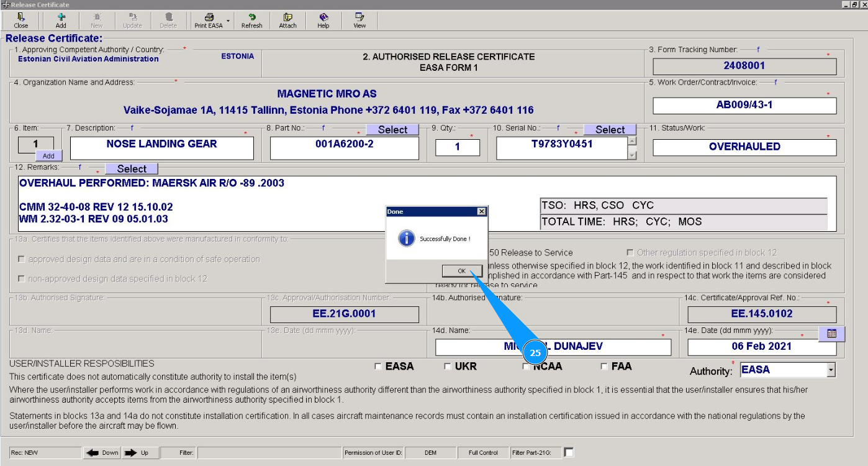Click the Close toolbar icon

coord(21,17)
